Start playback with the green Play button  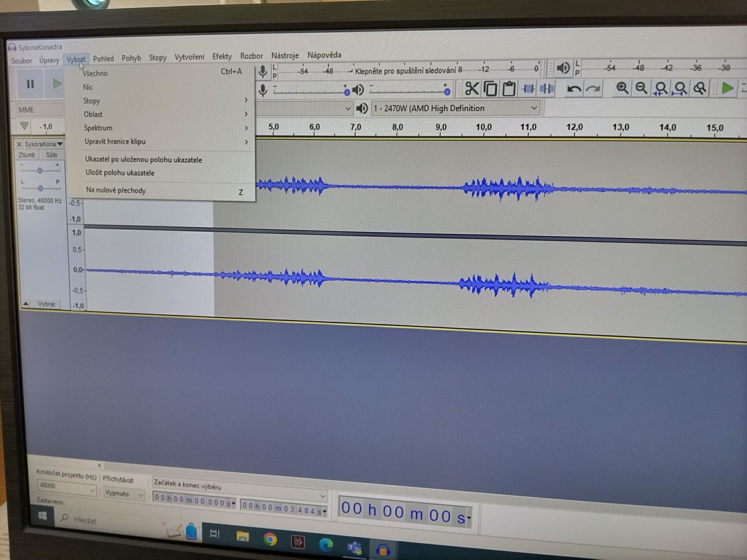pos(57,84)
